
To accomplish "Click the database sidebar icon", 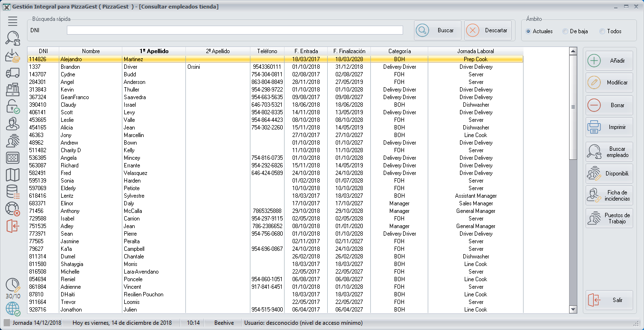I will [12, 192].
